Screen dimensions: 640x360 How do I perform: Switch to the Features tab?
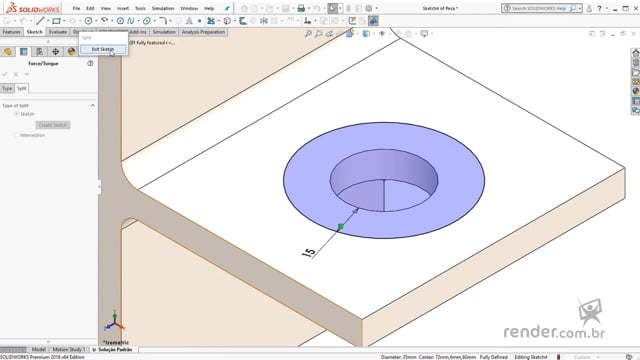(x=11, y=32)
